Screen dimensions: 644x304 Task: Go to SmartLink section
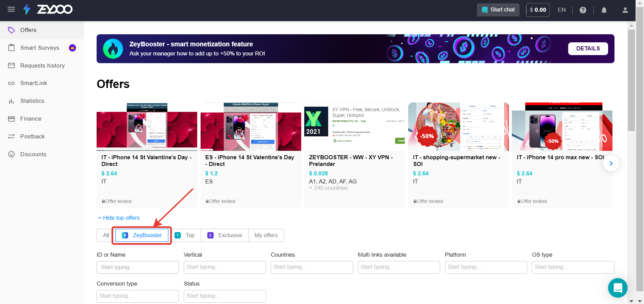42,83
